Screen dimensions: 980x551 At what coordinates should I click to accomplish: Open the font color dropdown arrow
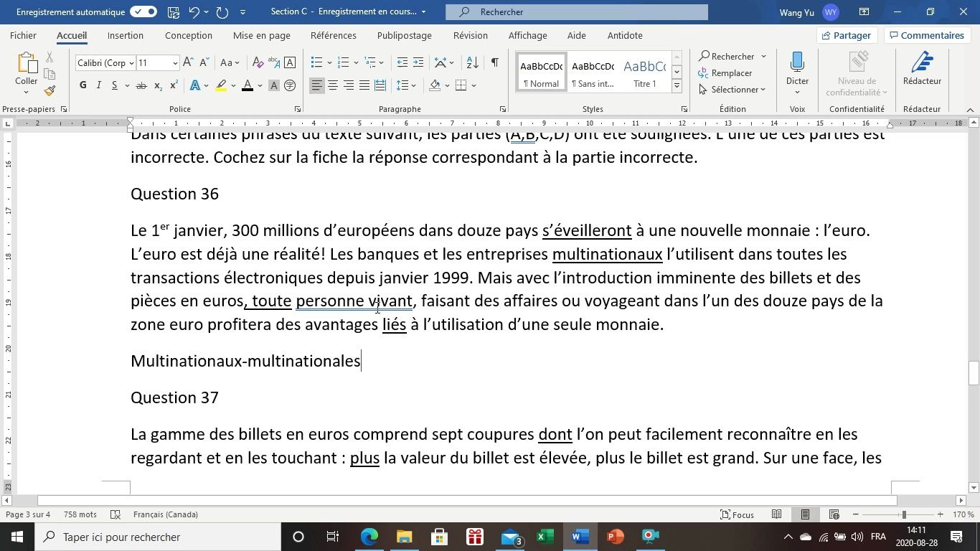[260, 85]
